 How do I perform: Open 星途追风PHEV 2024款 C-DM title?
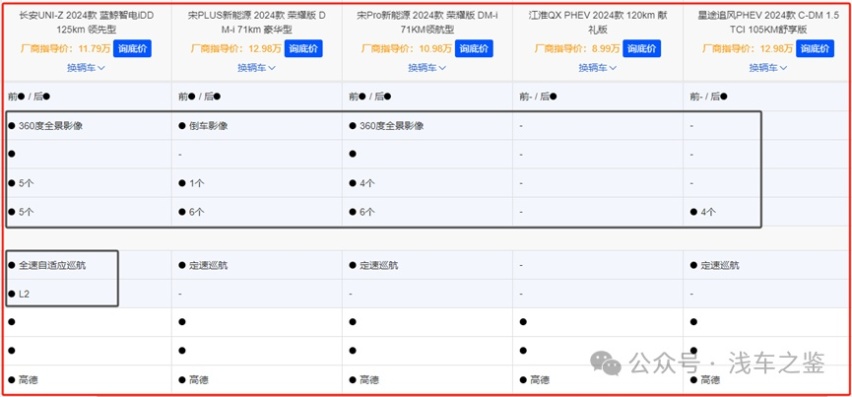[768, 22]
